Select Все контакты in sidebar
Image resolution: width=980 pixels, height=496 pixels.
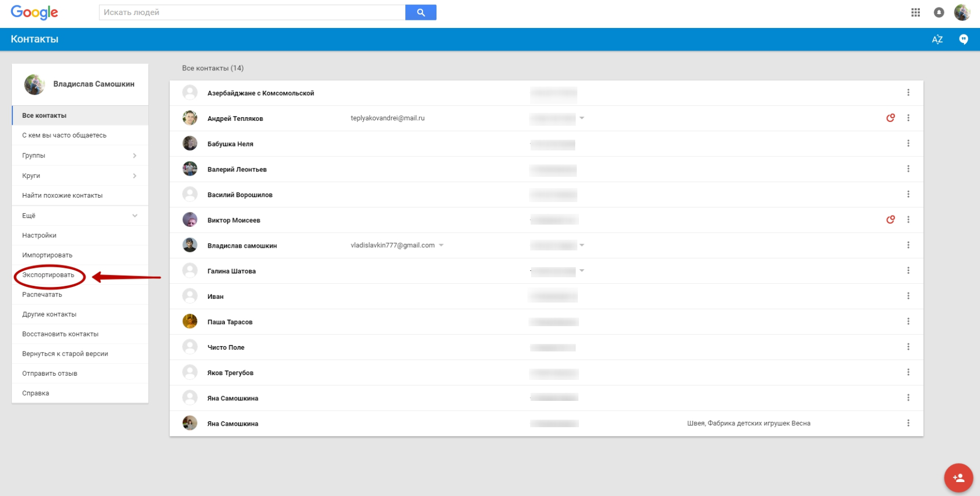point(45,116)
